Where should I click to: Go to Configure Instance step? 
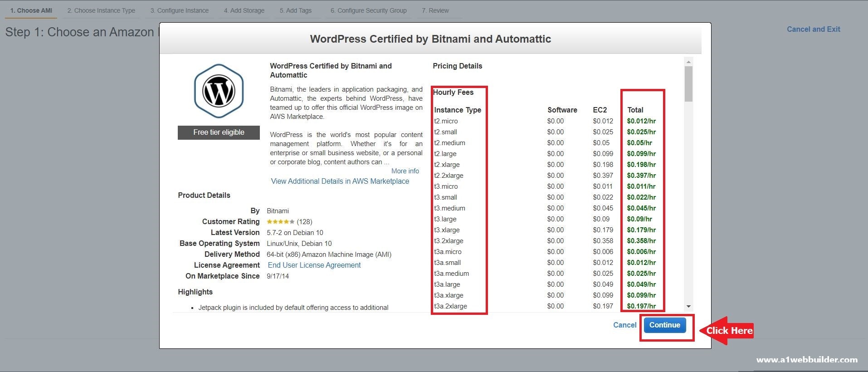pos(180,10)
